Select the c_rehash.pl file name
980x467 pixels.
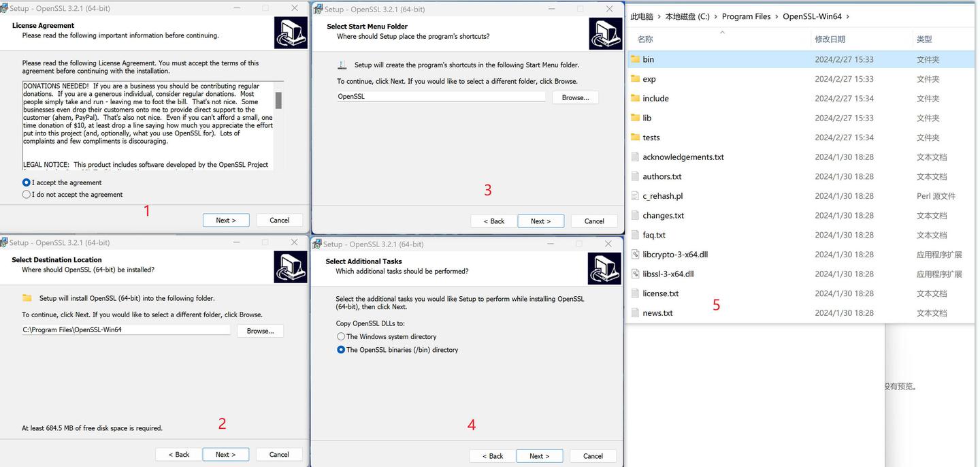[x=662, y=195]
